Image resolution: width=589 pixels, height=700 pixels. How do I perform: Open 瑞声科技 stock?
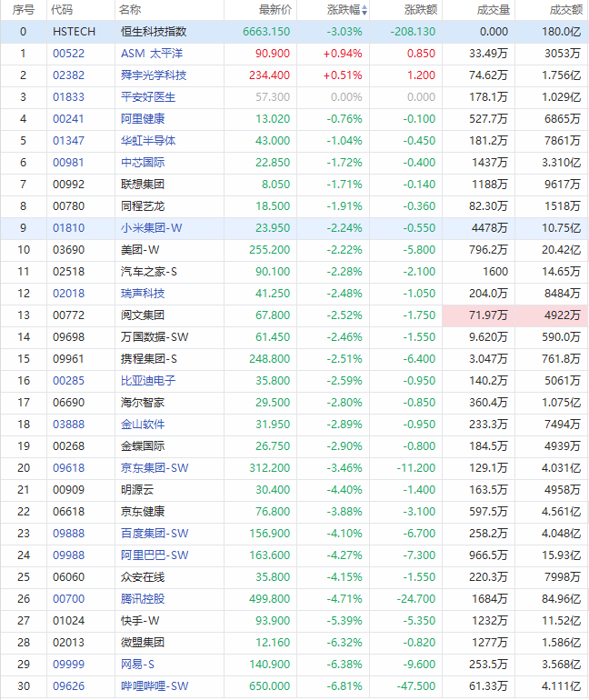[x=143, y=294]
